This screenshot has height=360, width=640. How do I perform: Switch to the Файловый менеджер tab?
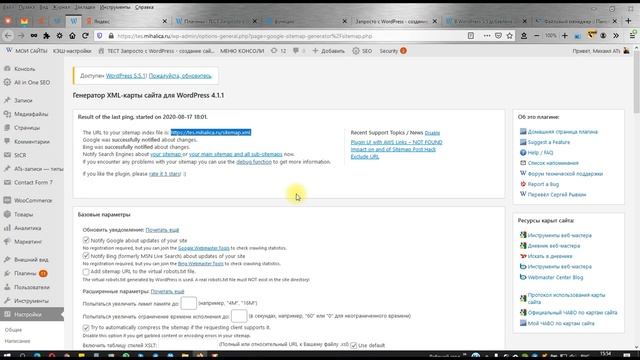tap(576, 21)
